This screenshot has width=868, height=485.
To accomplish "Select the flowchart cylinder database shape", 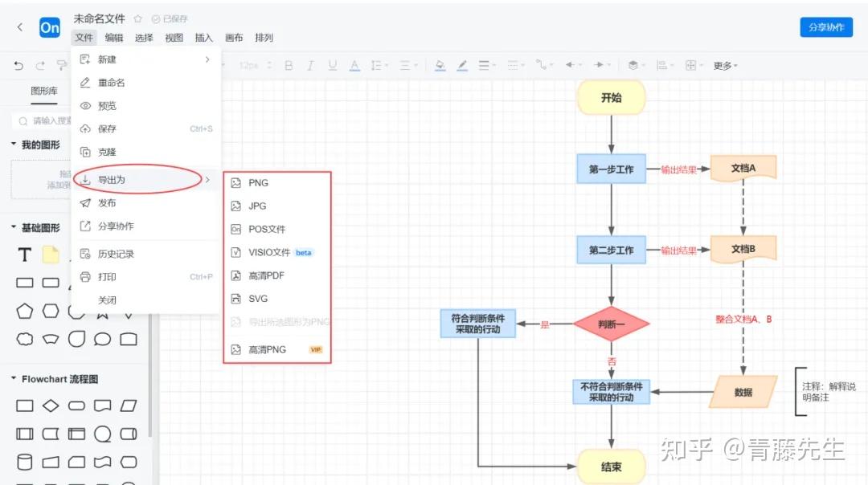I will click(x=24, y=462).
